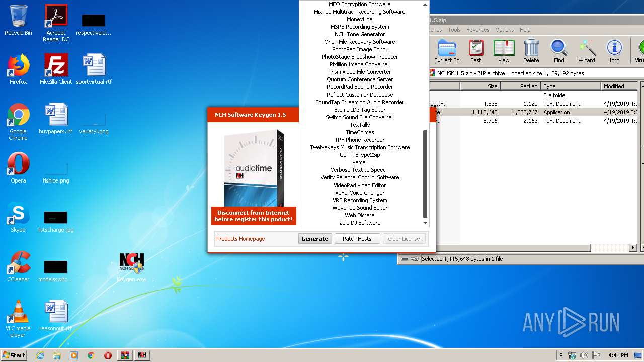Click the Patch Hosts button
Screen dimensions: 644x362
(357, 239)
